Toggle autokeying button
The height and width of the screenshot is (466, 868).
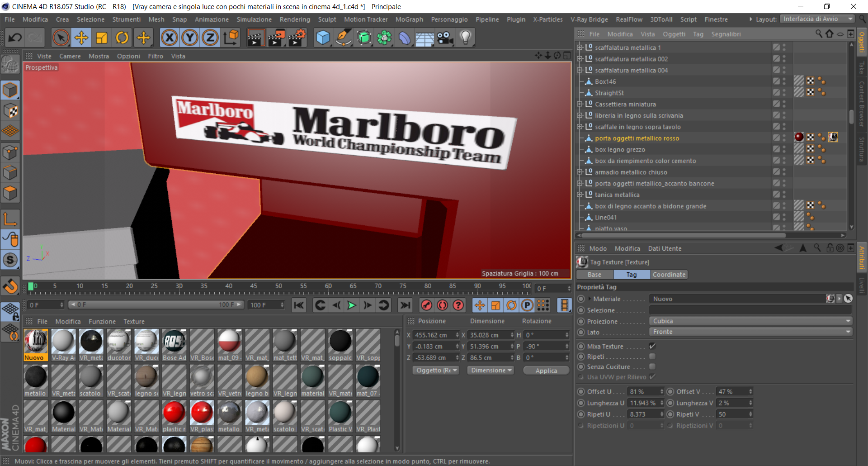coord(443,305)
